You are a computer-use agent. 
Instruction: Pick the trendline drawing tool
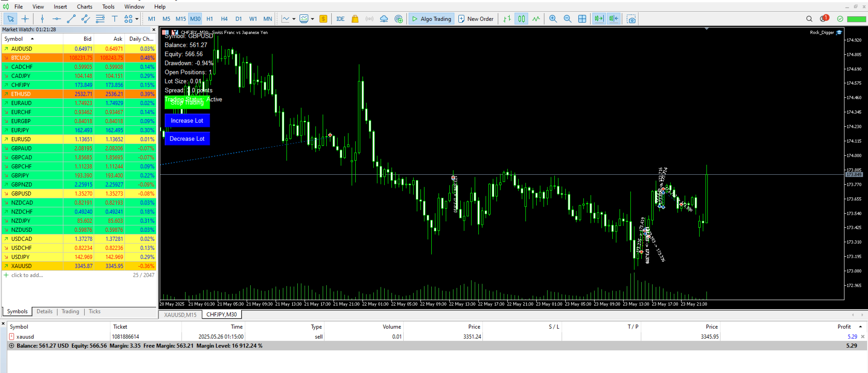71,19
